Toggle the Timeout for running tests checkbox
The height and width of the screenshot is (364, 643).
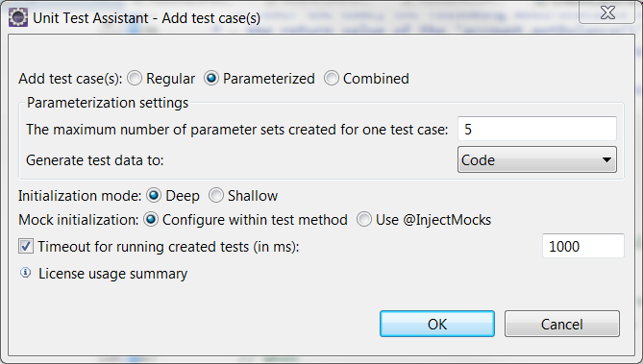[x=26, y=247]
